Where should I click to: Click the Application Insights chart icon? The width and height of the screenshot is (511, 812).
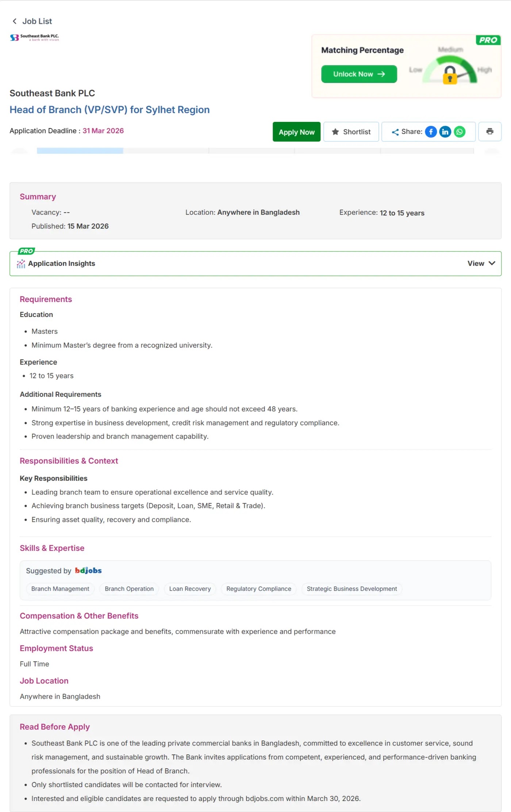[21, 264]
